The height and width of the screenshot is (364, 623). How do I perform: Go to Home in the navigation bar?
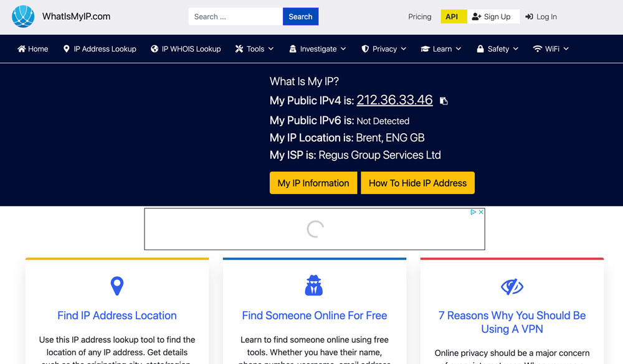click(38, 49)
